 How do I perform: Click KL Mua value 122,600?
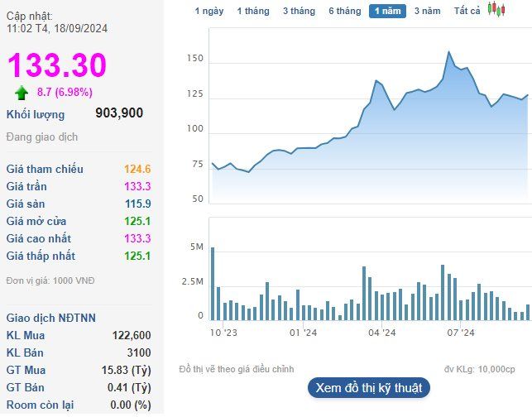coord(132,335)
